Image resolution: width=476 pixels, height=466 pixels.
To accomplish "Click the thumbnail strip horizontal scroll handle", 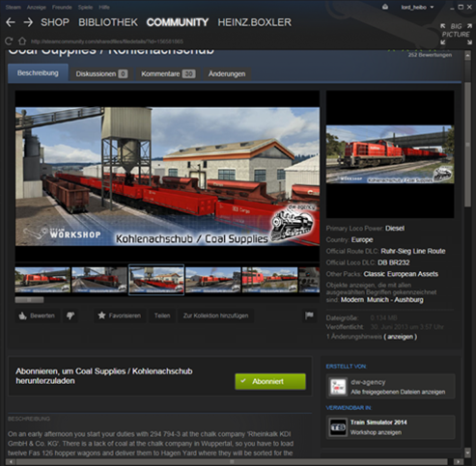I will (29, 300).
